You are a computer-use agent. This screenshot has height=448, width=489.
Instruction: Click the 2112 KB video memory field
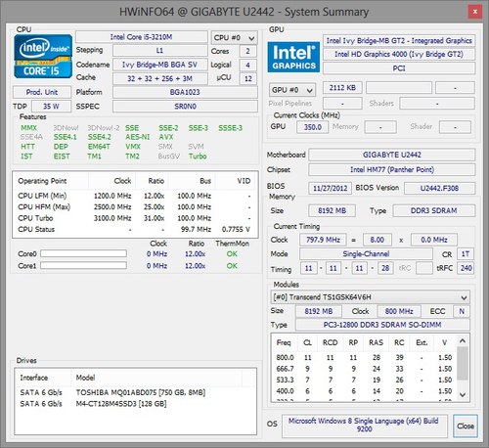(342, 88)
